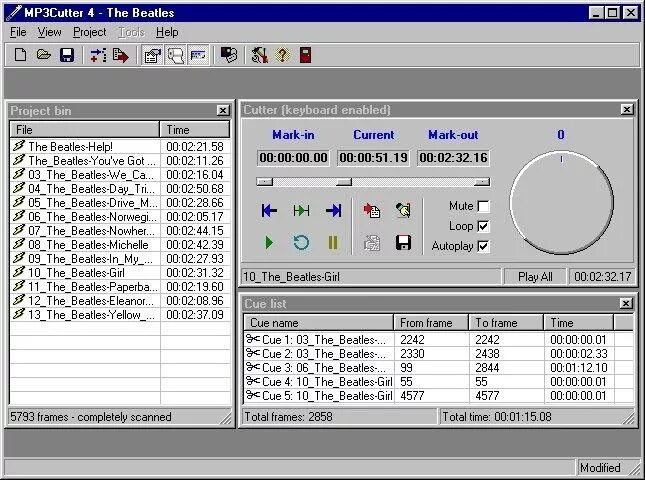Click the mark-in slider handle at left end
Image resolution: width=645 pixels, height=480 pixels.
[264, 182]
